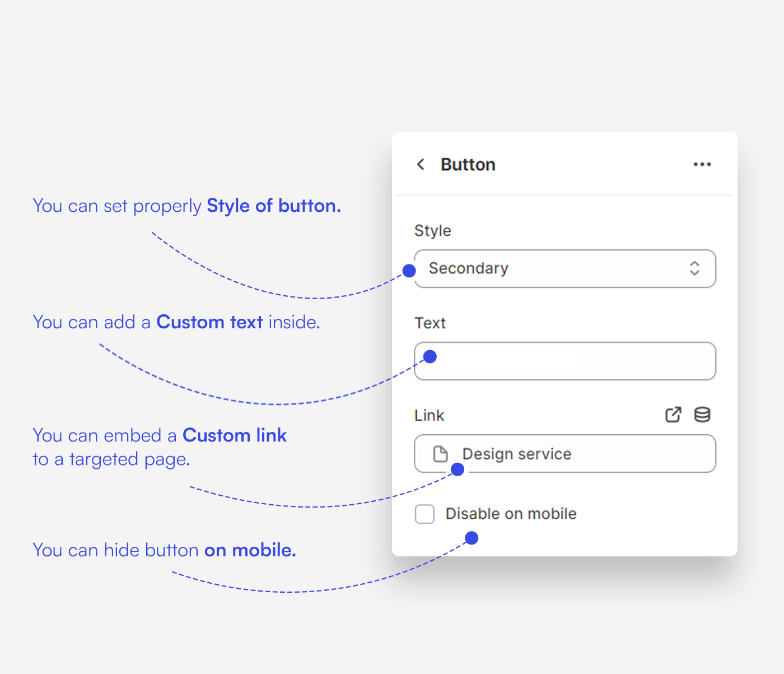Click the blue dot in Text field

pyautogui.click(x=430, y=356)
